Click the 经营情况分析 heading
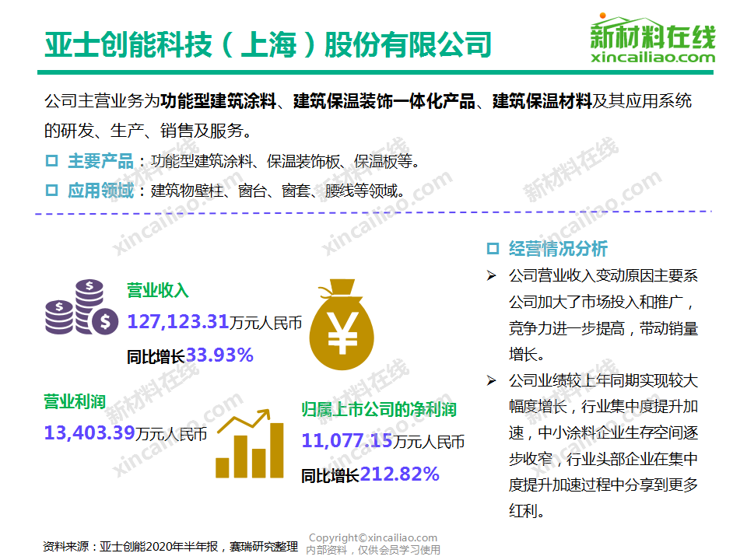The width and height of the screenshot is (747, 560). [x=558, y=249]
